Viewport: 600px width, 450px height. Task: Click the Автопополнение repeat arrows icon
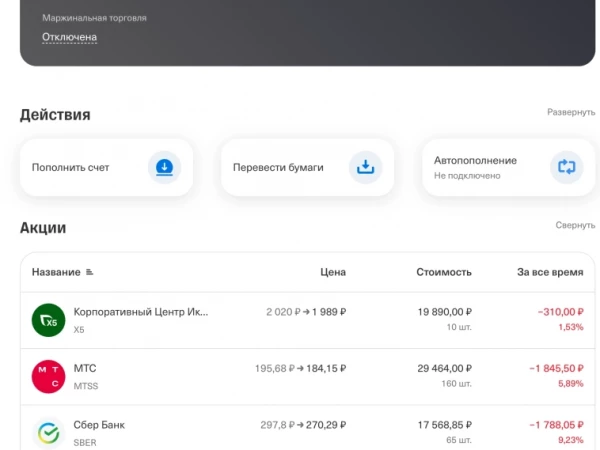pyautogui.click(x=567, y=167)
